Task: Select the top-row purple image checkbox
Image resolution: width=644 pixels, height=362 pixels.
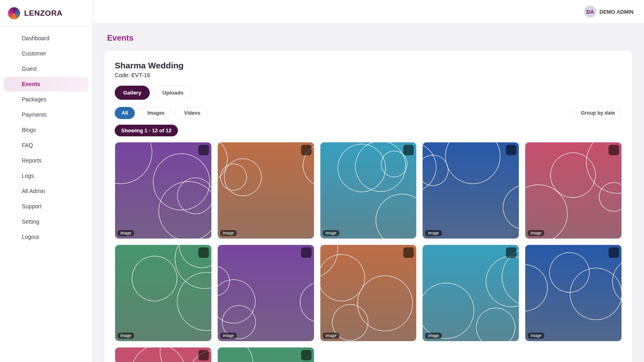Action: coord(204,150)
